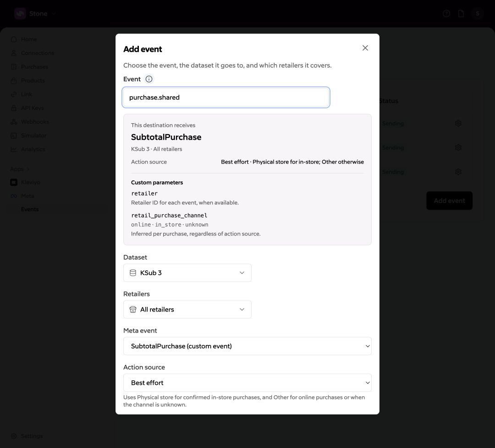Viewport: 495px width, 448px height.
Task: Click the Klaviyo app icon
Action: pyautogui.click(x=14, y=182)
